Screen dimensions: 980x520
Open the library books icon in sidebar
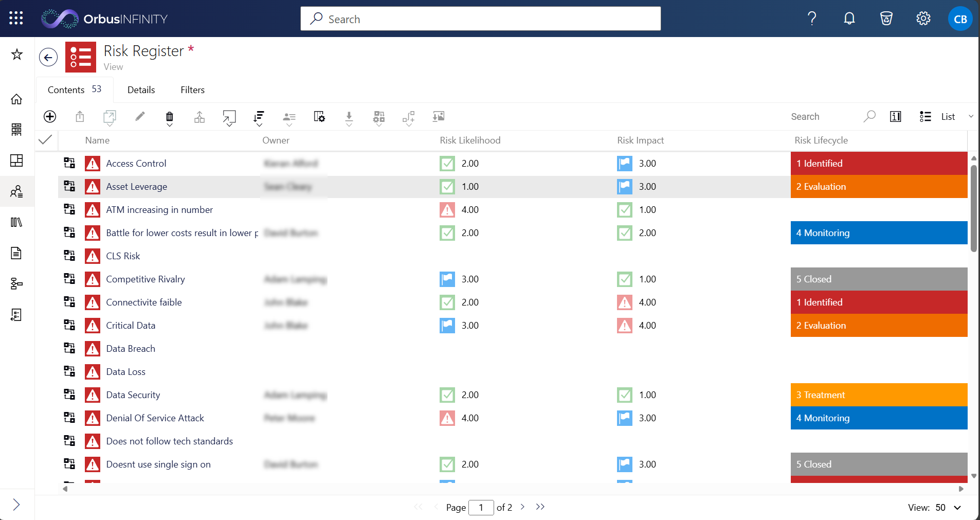[x=17, y=222]
